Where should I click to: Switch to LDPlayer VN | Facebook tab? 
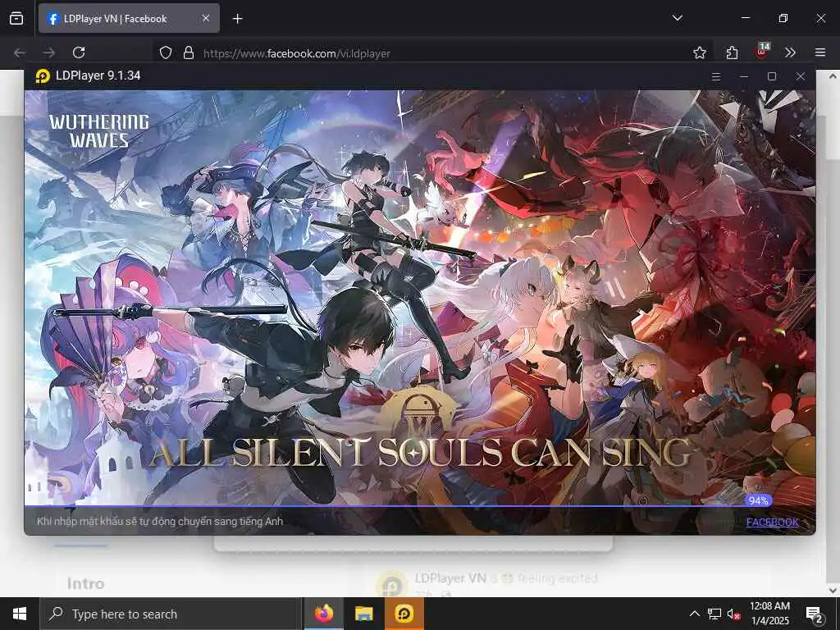pyautogui.click(x=129, y=18)
